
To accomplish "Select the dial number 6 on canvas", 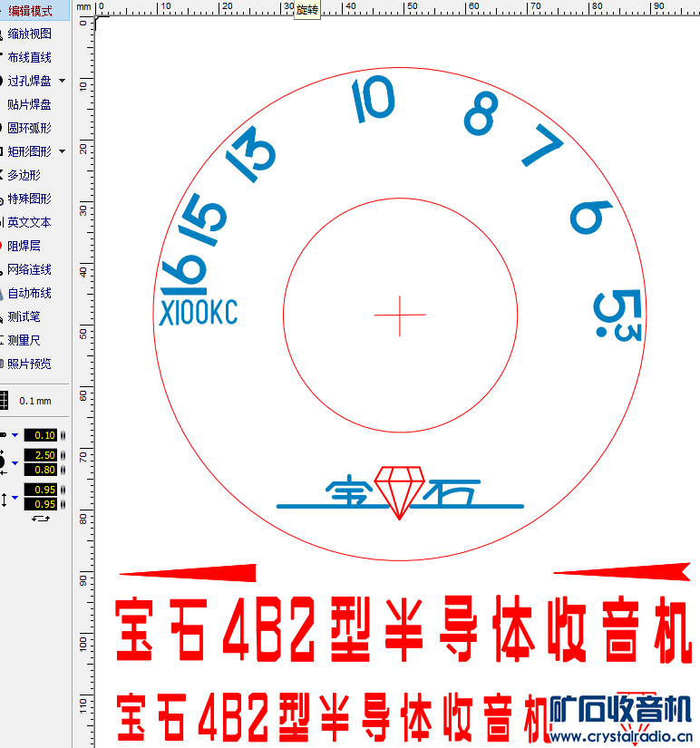I will tap(590, 217).
